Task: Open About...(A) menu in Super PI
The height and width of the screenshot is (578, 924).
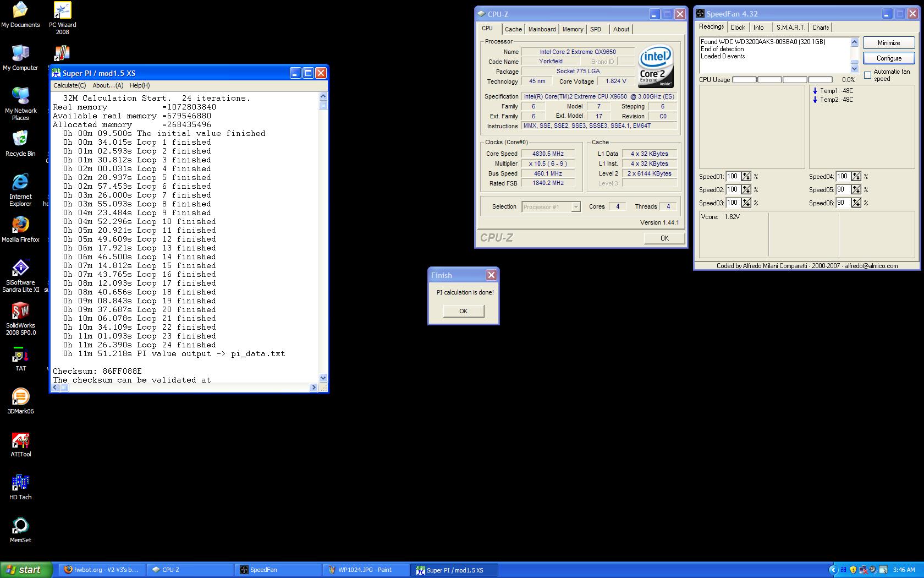Action: [108, 85]
